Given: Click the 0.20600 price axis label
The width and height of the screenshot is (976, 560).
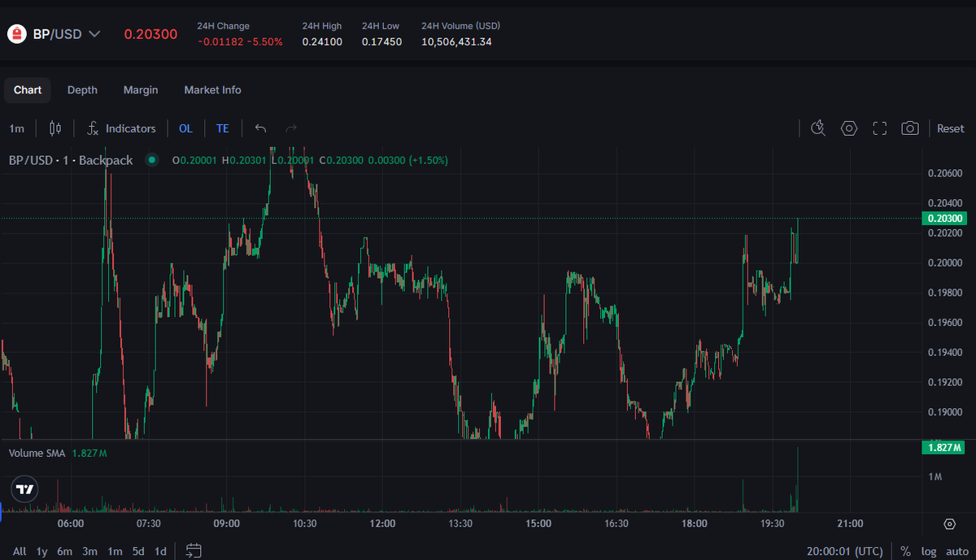Looking at the screenshot, I should (945, 173).
